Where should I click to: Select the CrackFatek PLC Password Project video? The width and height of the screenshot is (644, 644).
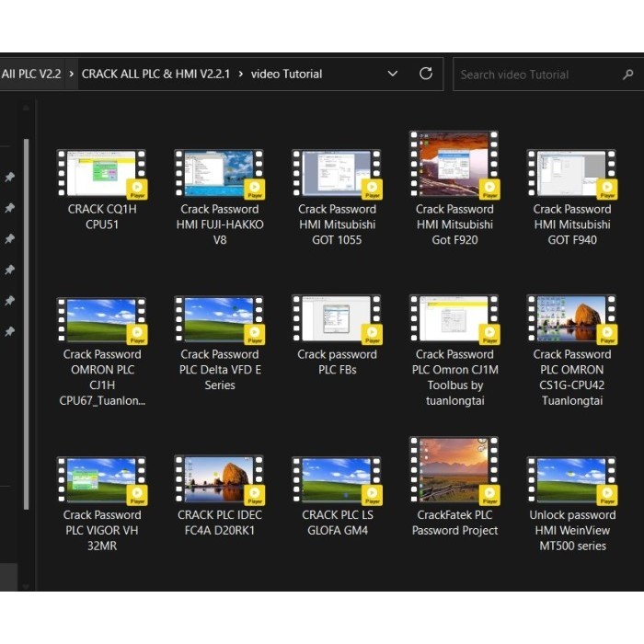tap(454, 471)
